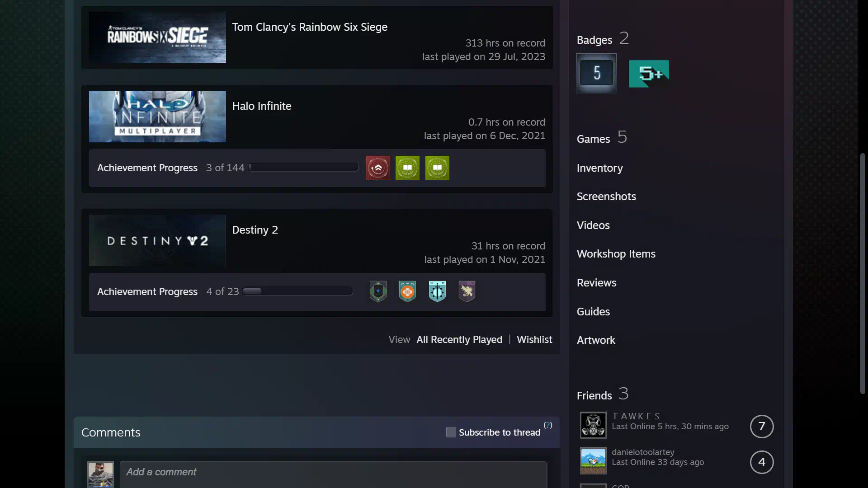Open Destiny 2 Achievement Progress label
The height and width of the screenshot is (488, 868).
[147, 292]
